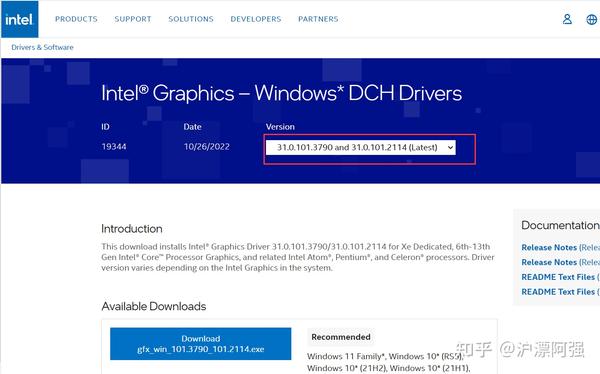
Task: Click the Intel Graphics Windows DCH Drivers title
Action: (282, 93)
